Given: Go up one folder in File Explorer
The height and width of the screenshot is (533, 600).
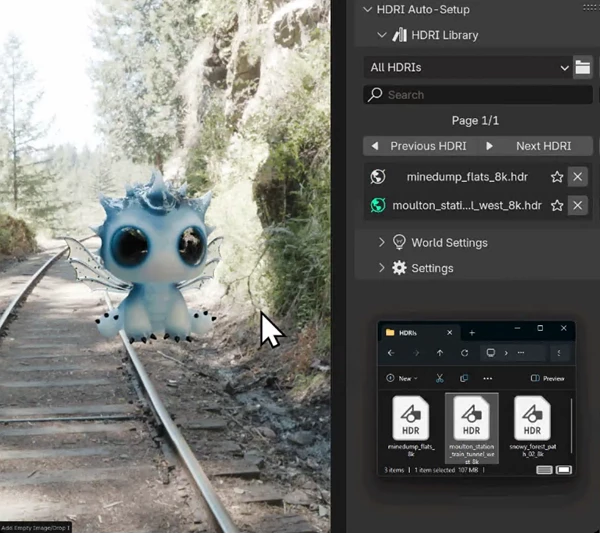Looking at the screenshot, I should pos(440,353).
